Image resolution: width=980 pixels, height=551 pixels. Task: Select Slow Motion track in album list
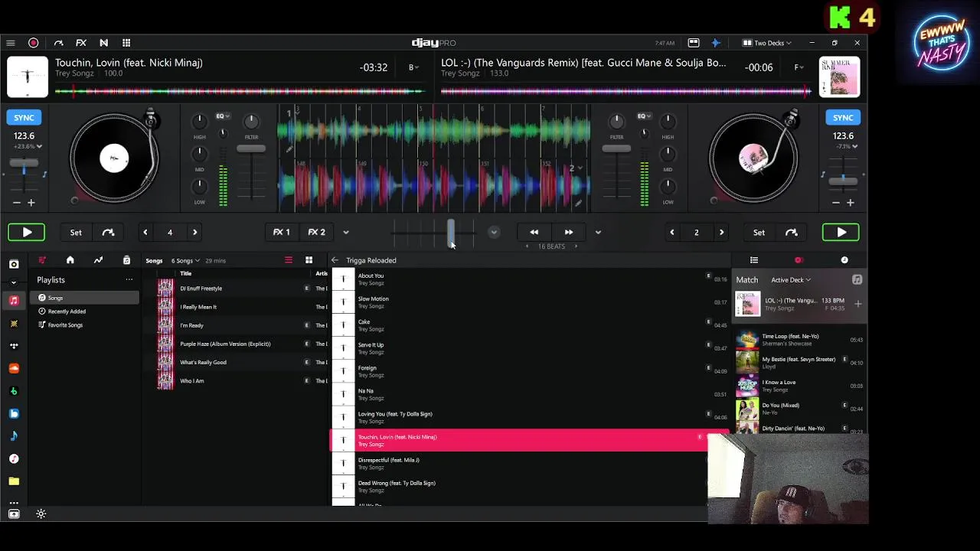click(x=530, y=302)
